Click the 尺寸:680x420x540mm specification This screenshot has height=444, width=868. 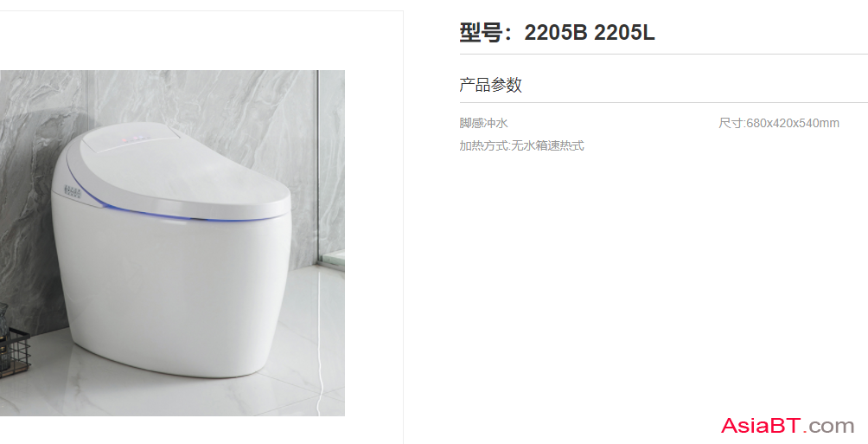point(779,123)
